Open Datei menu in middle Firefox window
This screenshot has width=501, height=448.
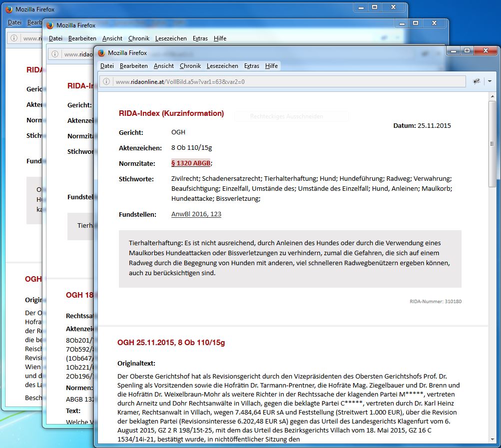click(x=55, y=38)
